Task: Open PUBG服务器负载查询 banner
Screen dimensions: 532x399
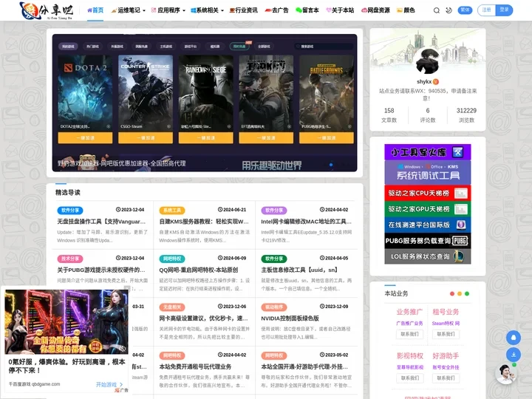Action: (x=428, y=241)
